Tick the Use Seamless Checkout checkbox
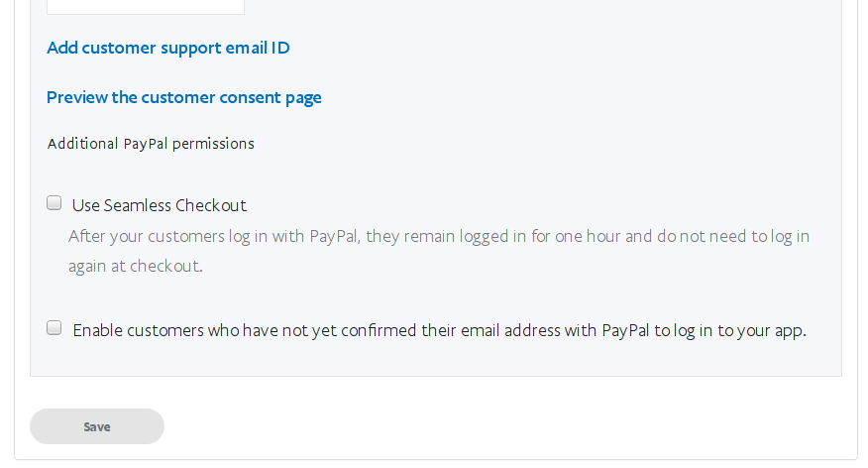This screenshot has height=468, width=868. 54,203
